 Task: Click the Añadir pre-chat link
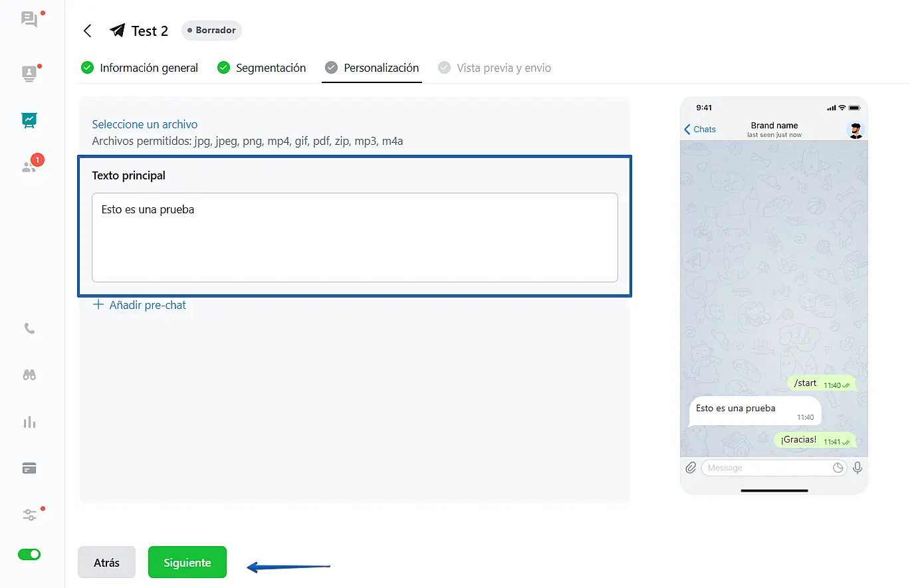point(140,305)
